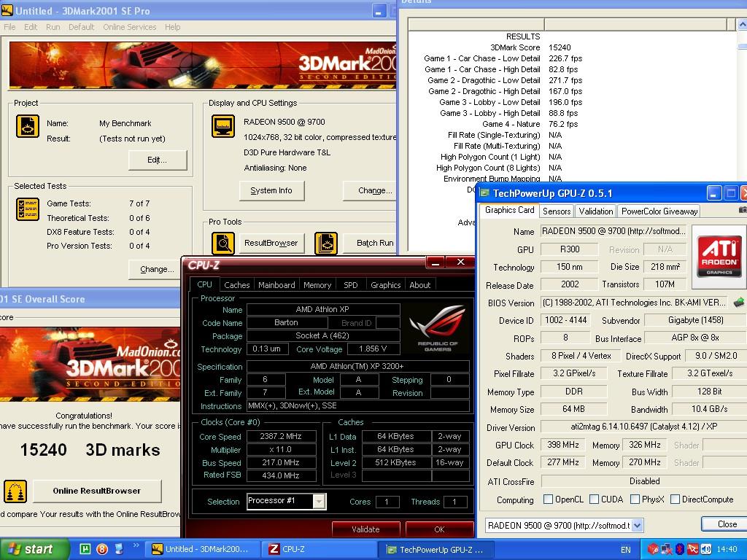Click the OK button in CPU-Z
747x560 pixels.
[x=439, y=529]
